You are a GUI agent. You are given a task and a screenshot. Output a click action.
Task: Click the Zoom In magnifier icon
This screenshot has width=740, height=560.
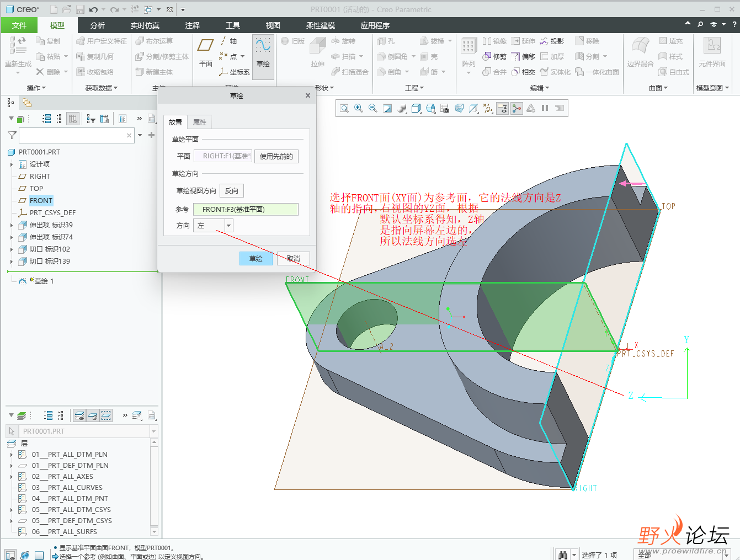point(359,108)
